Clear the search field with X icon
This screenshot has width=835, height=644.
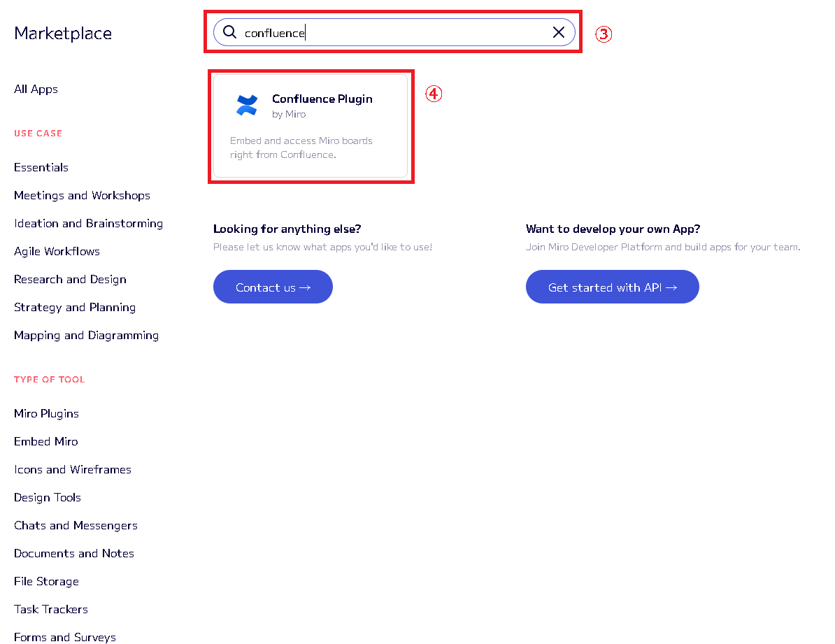pos(559,32)
